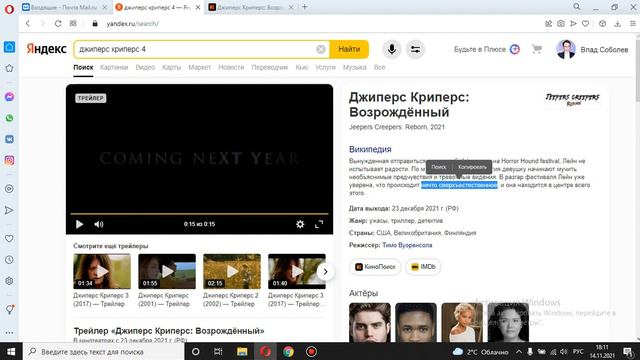
Task: Open the КиноПоиск button
Action: click(x=375, y=267)
